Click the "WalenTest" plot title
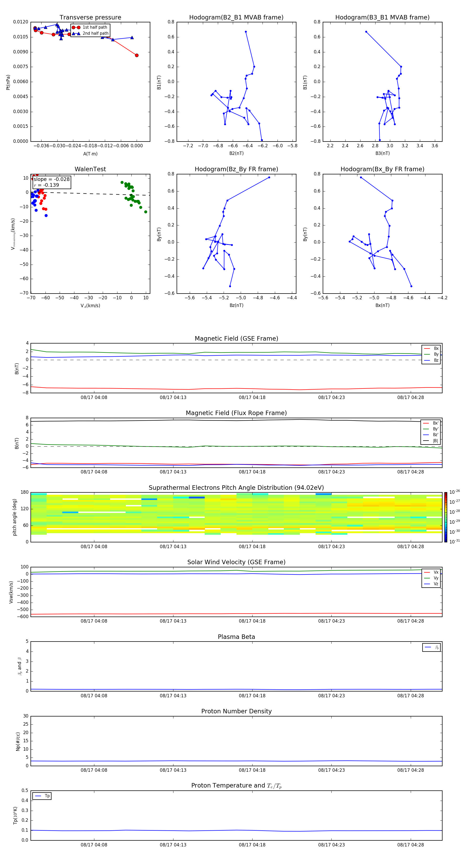The height and width of the screenshot is (868, 473). (90, 169)
